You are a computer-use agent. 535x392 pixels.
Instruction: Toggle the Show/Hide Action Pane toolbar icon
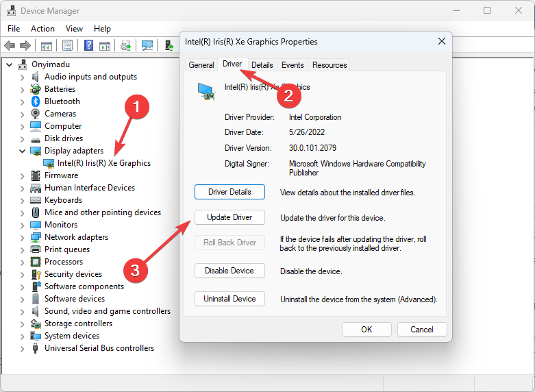(x=105, y=45)
